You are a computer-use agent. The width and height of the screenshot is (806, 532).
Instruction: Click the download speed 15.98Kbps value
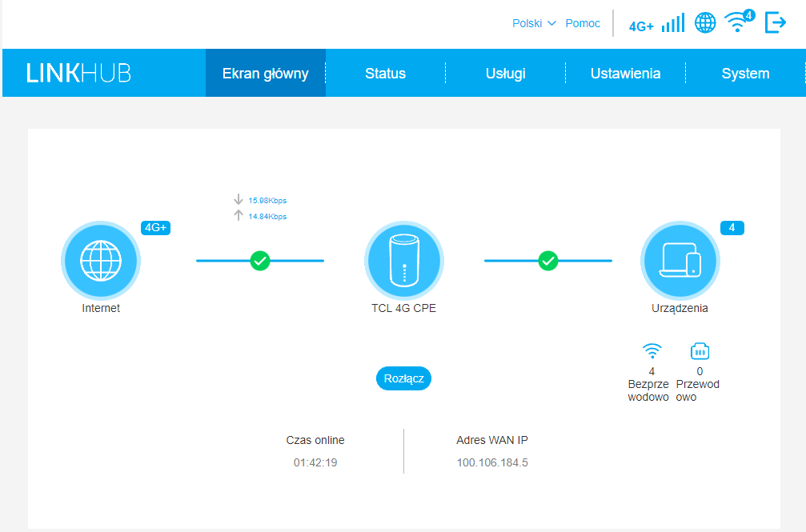click(x=267, y=201)
